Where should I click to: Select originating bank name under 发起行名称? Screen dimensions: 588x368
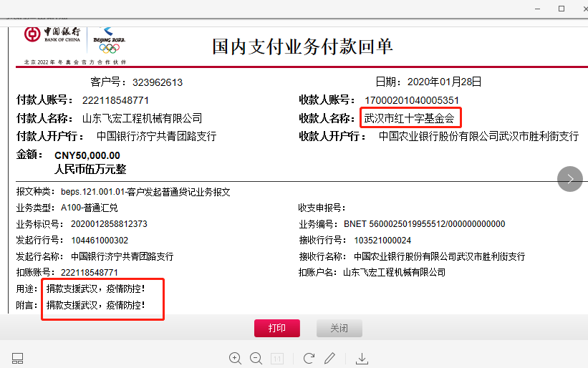tap(122, 256)
